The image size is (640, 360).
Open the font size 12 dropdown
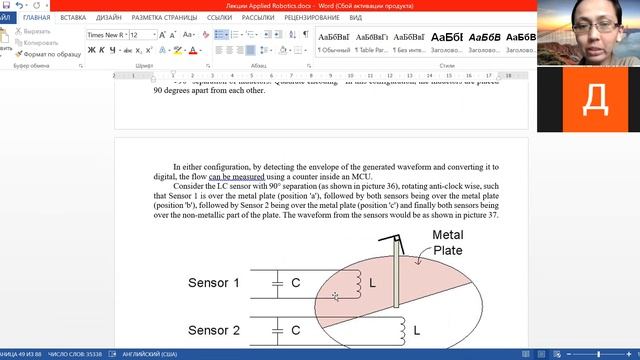point(154,35)
